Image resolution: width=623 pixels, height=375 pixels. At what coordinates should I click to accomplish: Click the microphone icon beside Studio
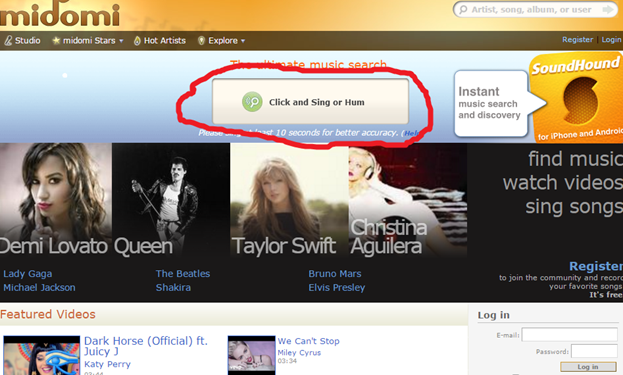click(x=8, y=41)
